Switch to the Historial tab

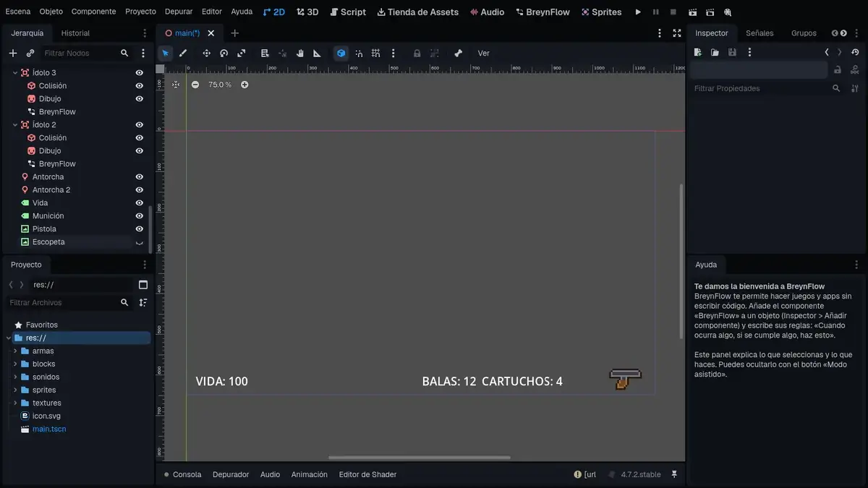point(75,33)
